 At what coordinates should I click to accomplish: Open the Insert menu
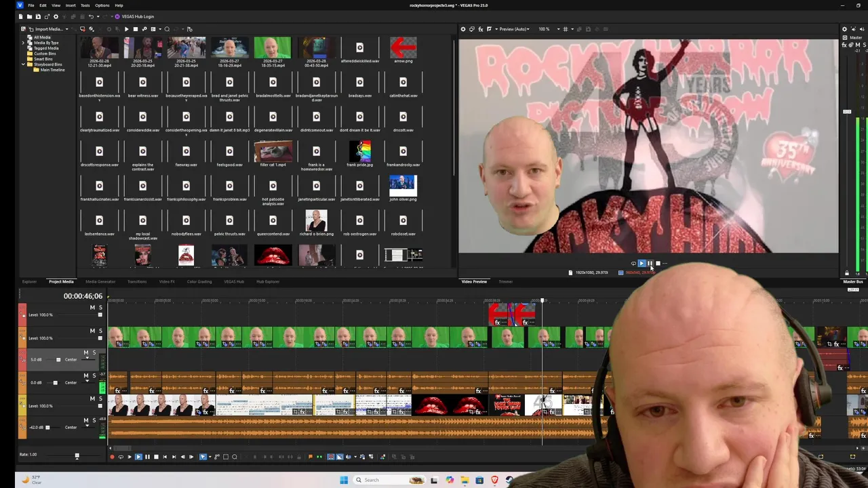pyautogui.click(x=71, y=5)
